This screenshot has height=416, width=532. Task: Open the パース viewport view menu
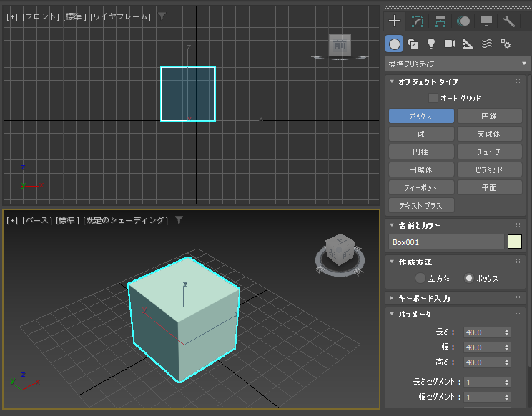click(x=37, y=220)
